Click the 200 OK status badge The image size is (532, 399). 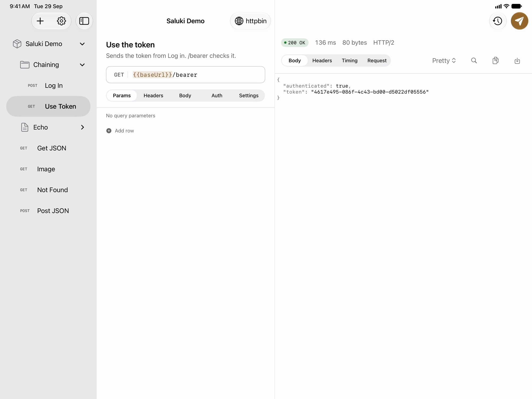pyautogui.click(x=295, y=43)
